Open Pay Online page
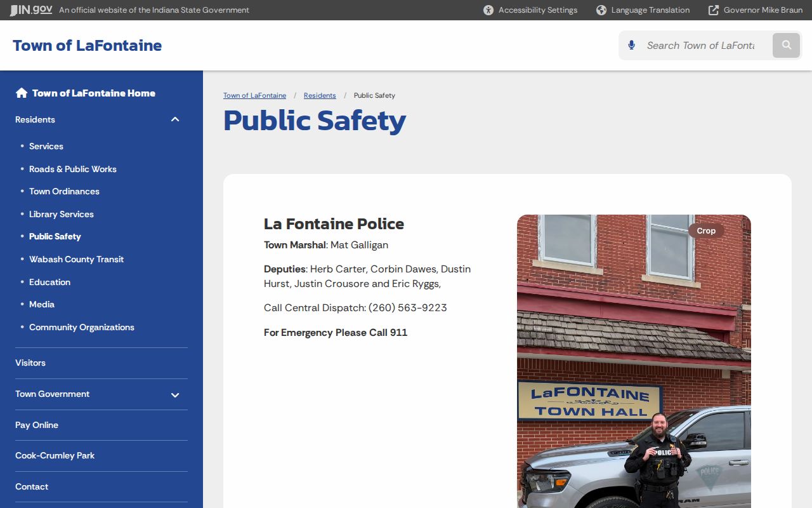Viewport: 812px width, 508px height. (37, 425)
